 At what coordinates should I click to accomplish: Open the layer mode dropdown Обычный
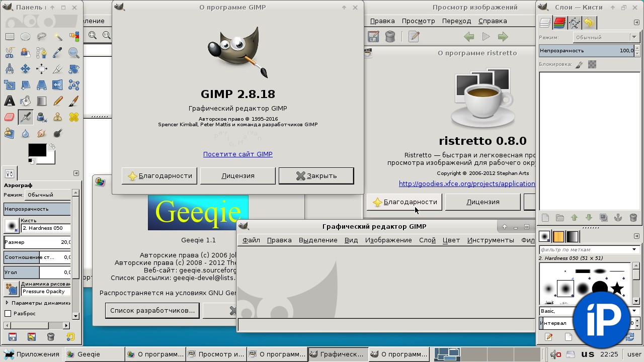(606, 37)
